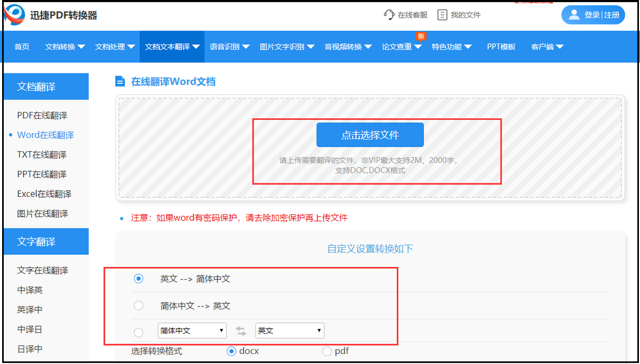Image resolution: width=640 pixels, height=364 pixels.
Task: Click the swap languages arrows icon
Action: [x=241, y=331]
